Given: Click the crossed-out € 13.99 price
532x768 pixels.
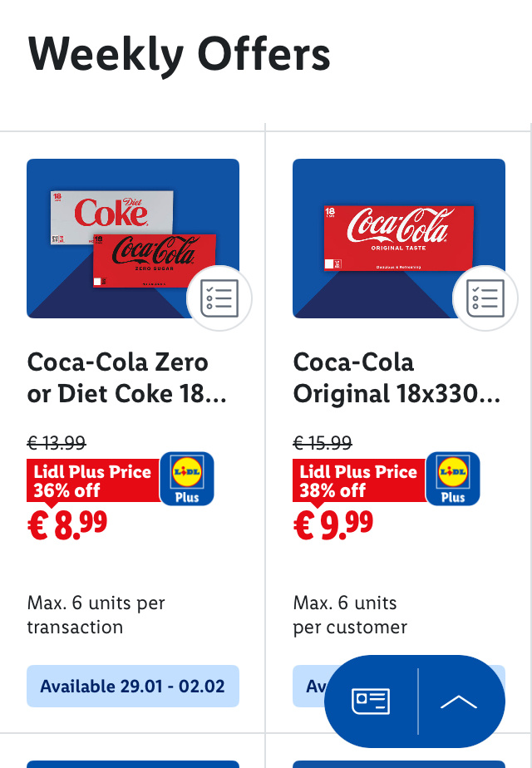Looking at the screenshot, I should (x=57, y=443).
